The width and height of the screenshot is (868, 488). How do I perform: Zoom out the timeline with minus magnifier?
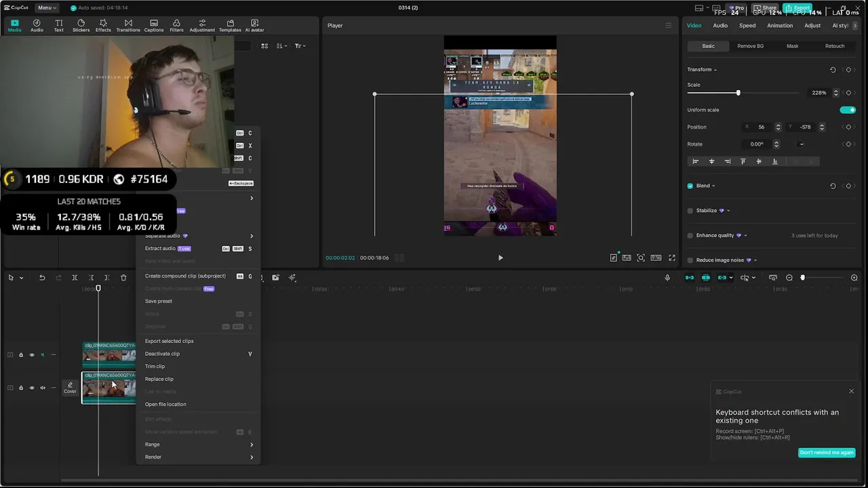point(789,277)
